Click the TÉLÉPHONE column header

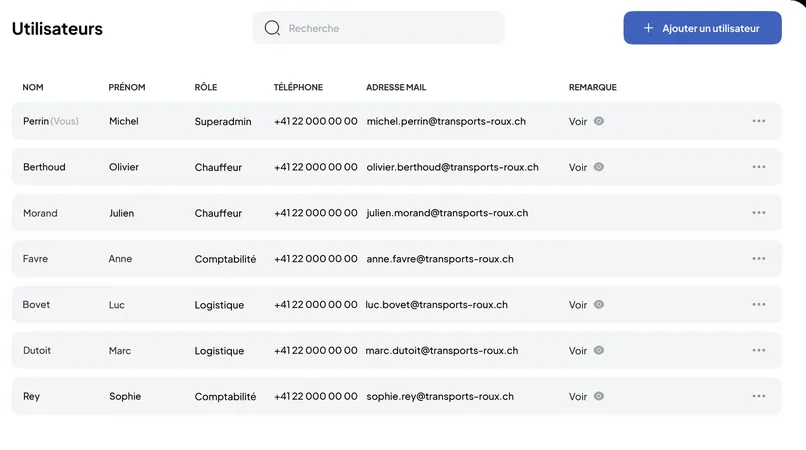tap(298, 87)
